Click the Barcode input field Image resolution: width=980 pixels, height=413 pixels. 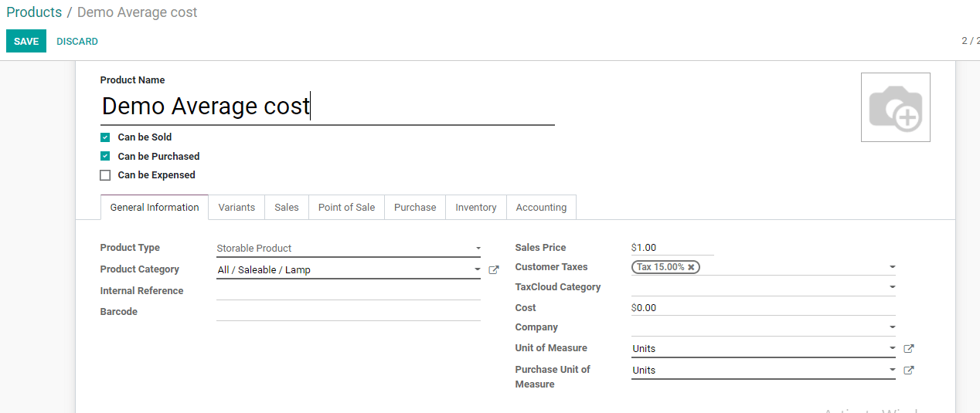point(348,312)
